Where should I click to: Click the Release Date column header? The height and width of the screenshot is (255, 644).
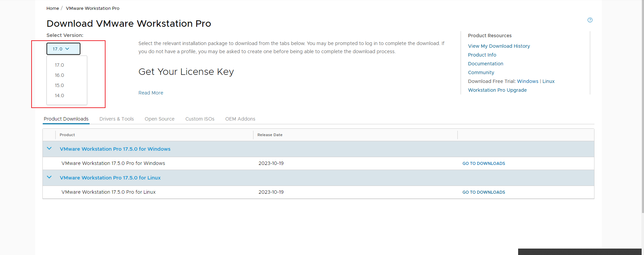270,135
